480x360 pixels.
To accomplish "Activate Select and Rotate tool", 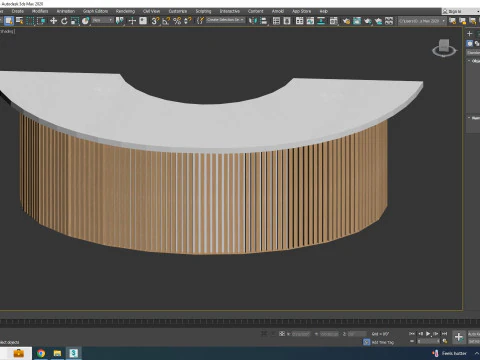I will 64,21.
